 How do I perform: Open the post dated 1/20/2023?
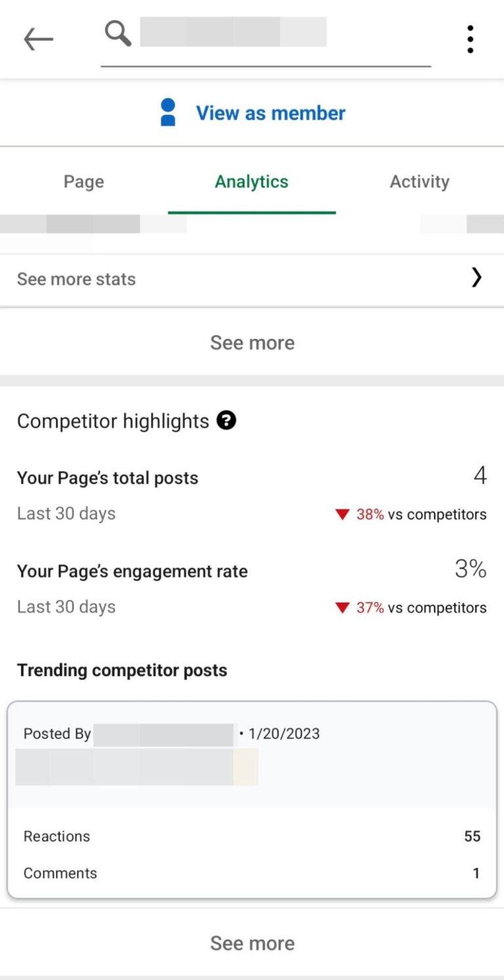point(284,734)
